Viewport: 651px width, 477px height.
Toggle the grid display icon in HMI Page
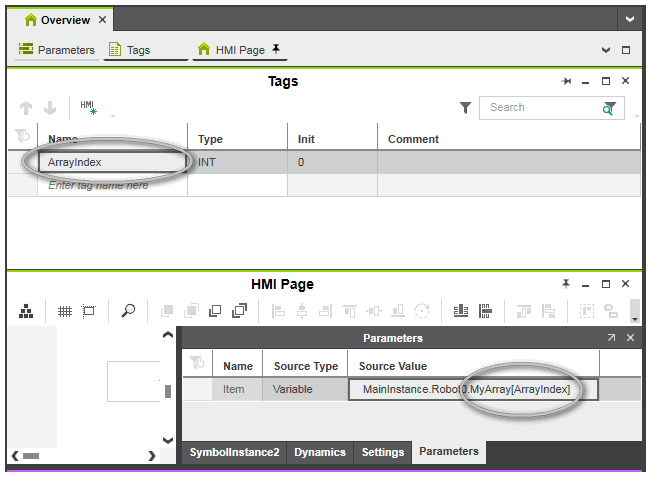click(64, 311)
